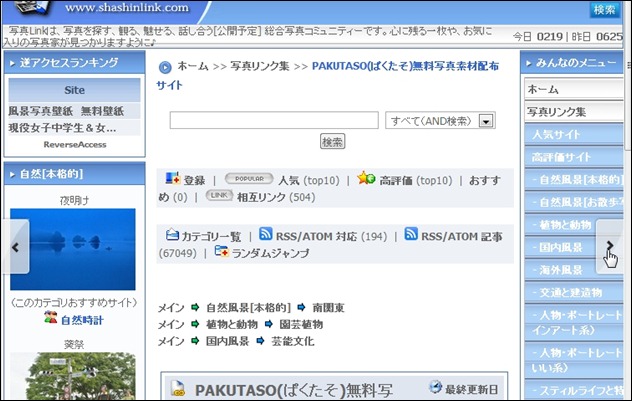The width and height of the screenshot is (632, 401).
Task: Open 人気 (top10) link
Action: pyautogui.click(x=309, y=180)
